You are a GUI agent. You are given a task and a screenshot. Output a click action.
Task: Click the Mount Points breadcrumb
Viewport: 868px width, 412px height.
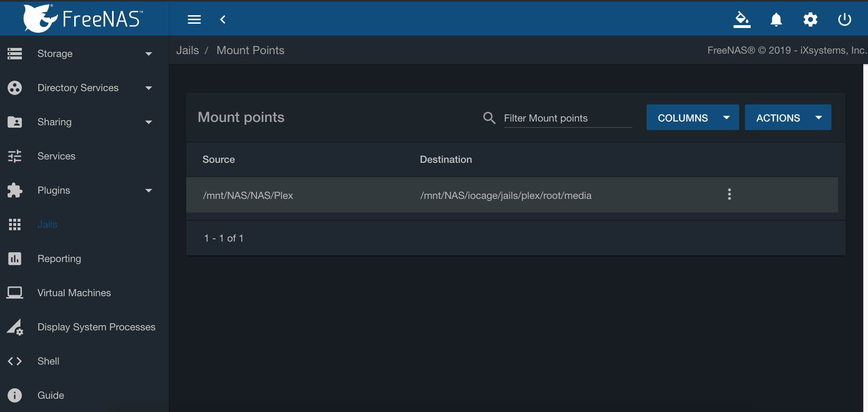click(x=250, y=50)
